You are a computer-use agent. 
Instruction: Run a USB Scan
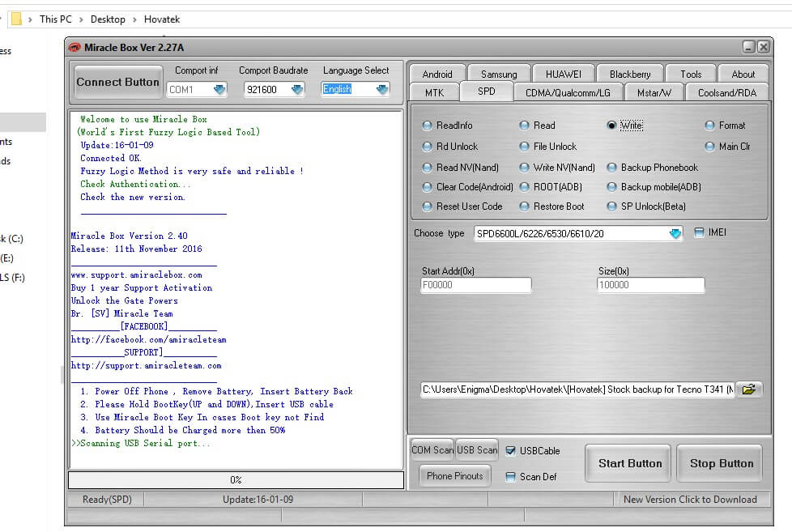pos(476,449)
